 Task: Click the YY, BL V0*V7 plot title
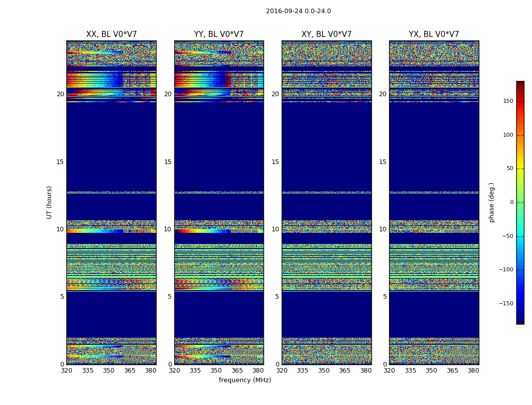coord(218,34)
